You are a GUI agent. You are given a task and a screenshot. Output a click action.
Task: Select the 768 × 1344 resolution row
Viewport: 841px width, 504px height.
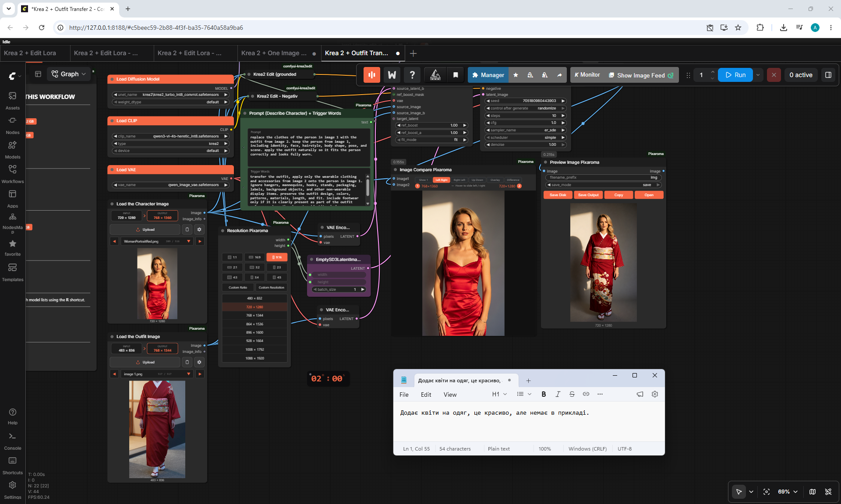[254, 315]
